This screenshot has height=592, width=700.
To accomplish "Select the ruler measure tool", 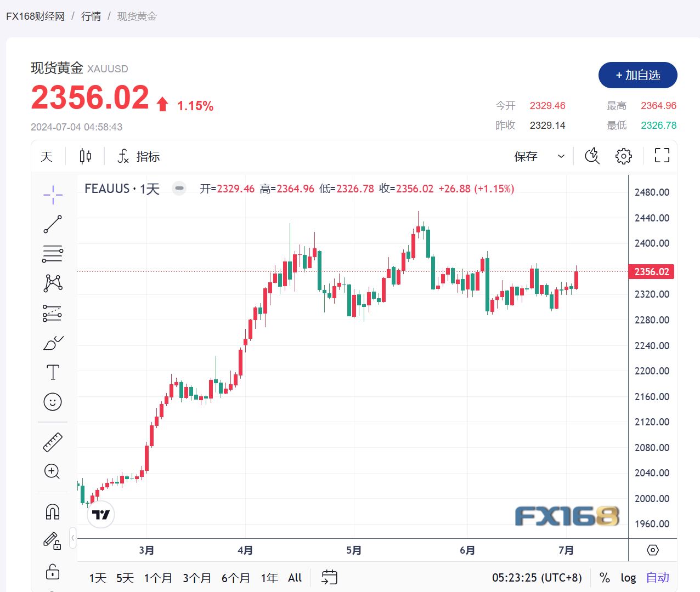I will (x=53, y=442).
